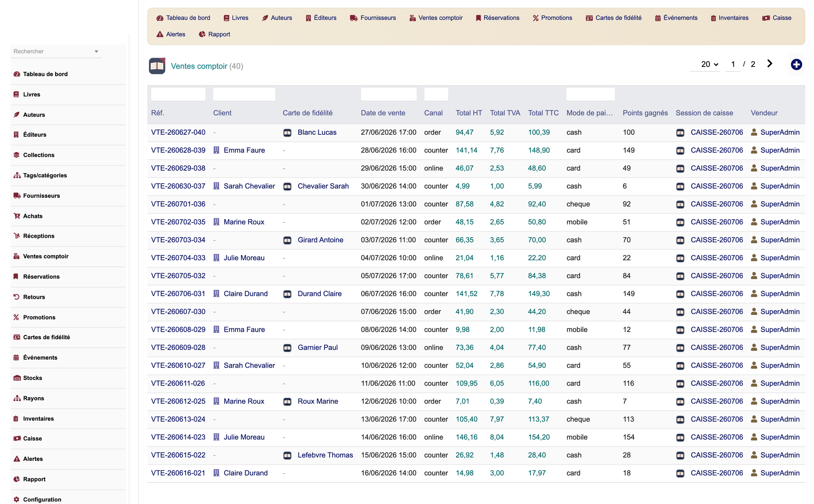Click the Livres book icon in sidebar
The image size is (814, 504).
point(16,95)
